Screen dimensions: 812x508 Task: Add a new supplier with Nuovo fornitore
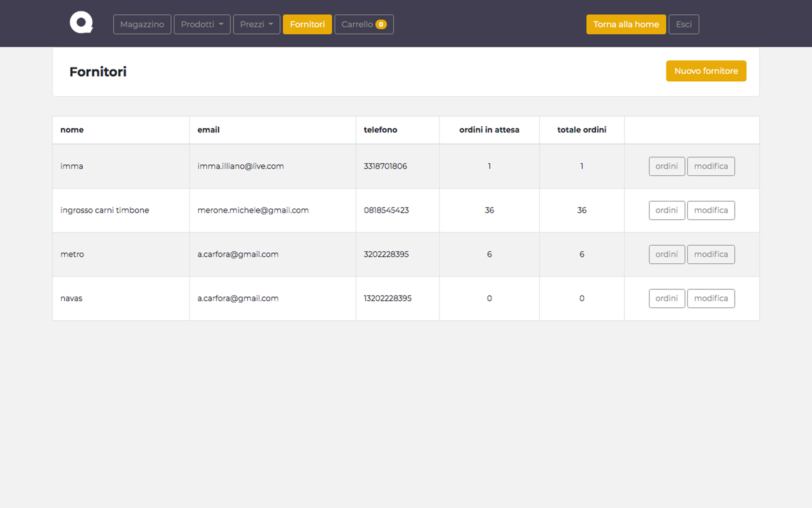(x=706, y=71)
